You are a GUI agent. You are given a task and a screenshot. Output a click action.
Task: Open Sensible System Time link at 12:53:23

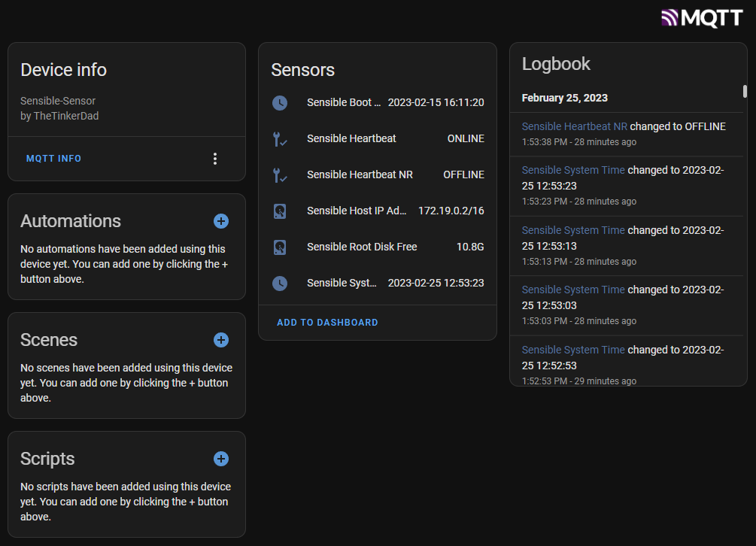(572, 170)
